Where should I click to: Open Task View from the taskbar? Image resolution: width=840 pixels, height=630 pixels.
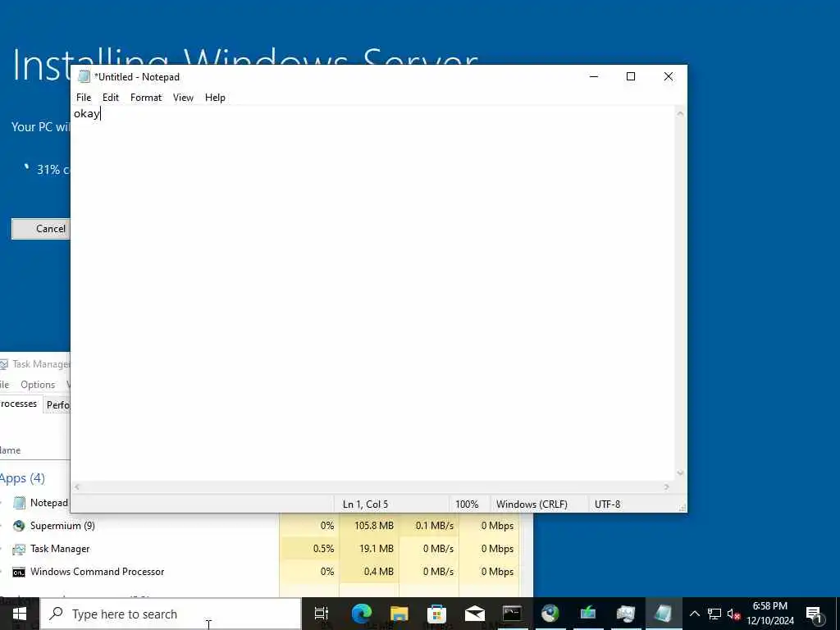(322, 614)
